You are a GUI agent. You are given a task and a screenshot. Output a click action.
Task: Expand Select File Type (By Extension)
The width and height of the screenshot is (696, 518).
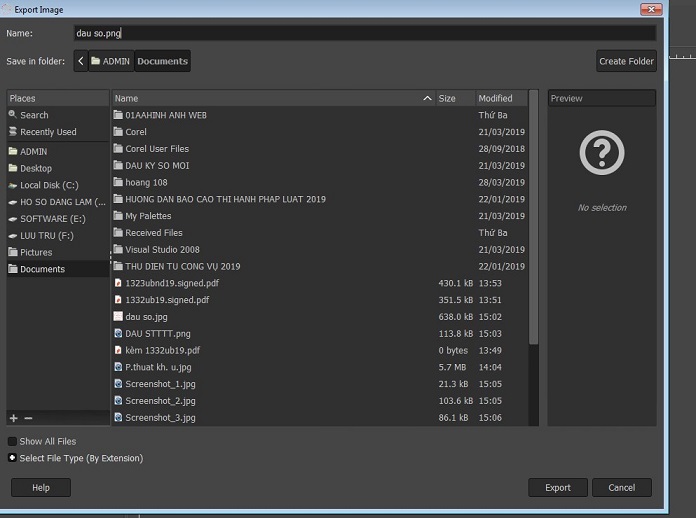12,458
